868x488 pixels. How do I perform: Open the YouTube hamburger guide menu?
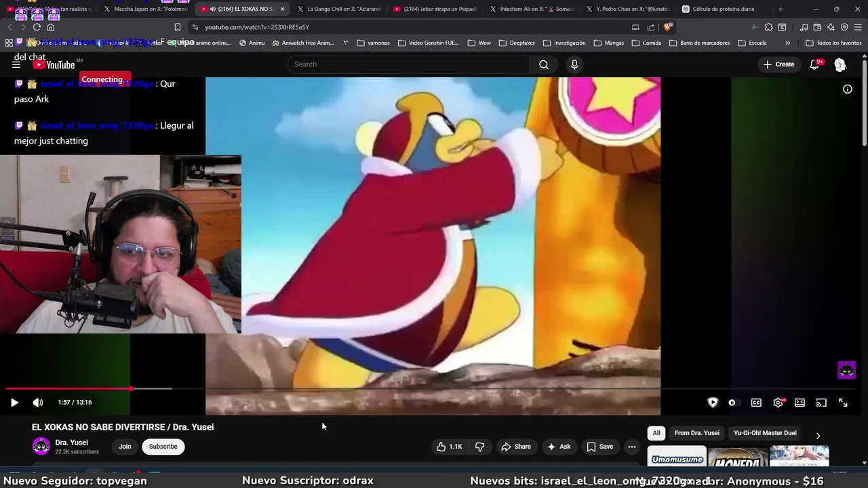[16, 64]
